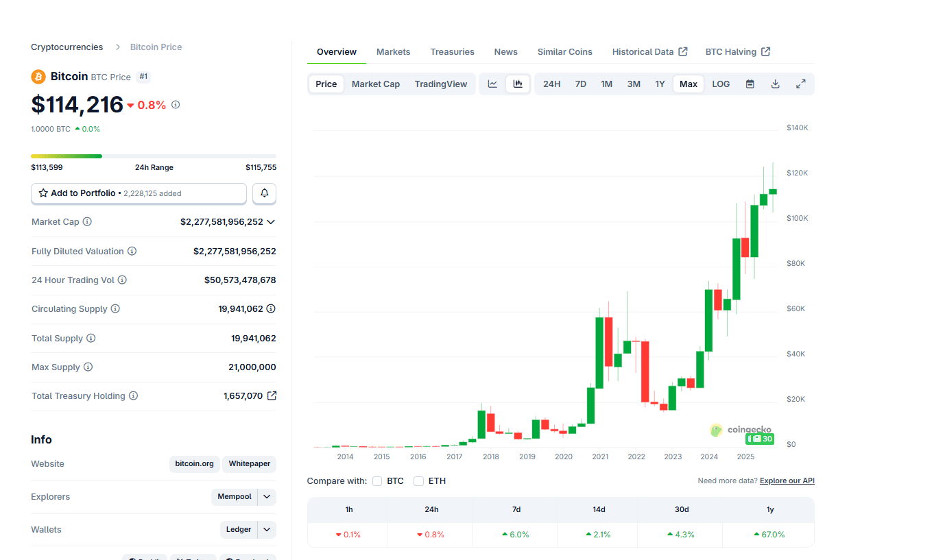Screen dimensions: 945x560
Task: Select the candlestick chart icon
Action: (518, 83)
